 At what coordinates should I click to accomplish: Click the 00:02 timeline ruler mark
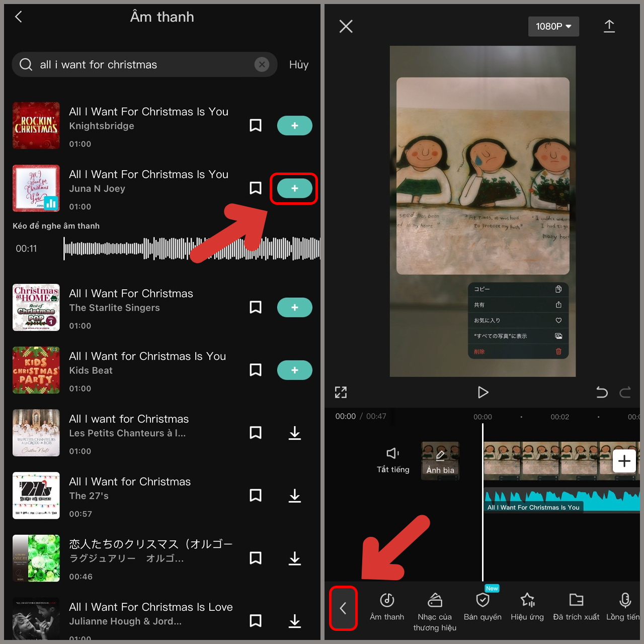click(x=559, y=417)
